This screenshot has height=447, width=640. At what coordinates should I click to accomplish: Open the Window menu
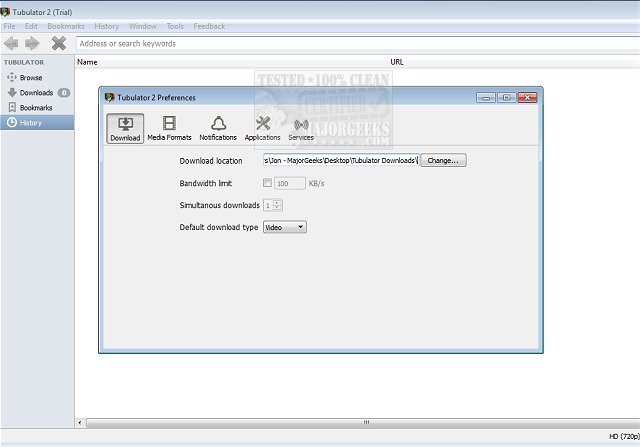click(x=143, y=26)
